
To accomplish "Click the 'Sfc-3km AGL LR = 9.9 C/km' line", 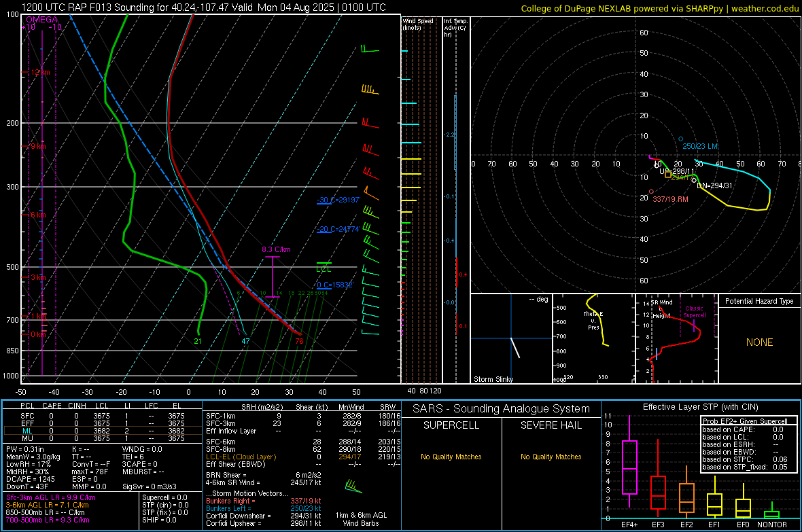I will (x=51, y=497).
